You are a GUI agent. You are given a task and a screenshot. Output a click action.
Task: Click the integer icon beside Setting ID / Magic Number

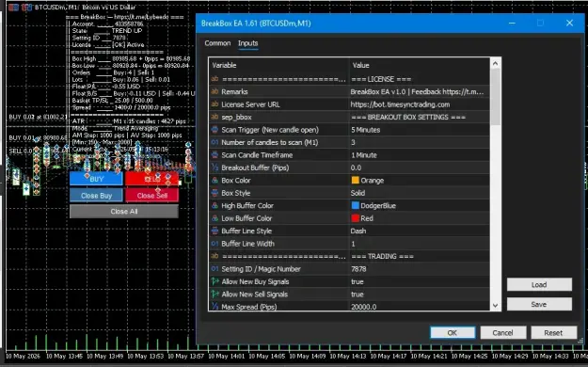pos(215,269)
